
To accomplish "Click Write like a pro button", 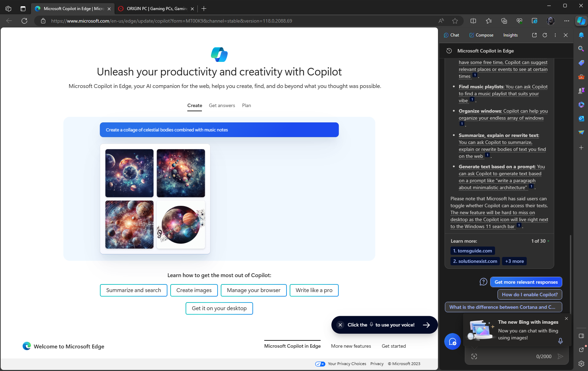I will [x=314, y=290].
